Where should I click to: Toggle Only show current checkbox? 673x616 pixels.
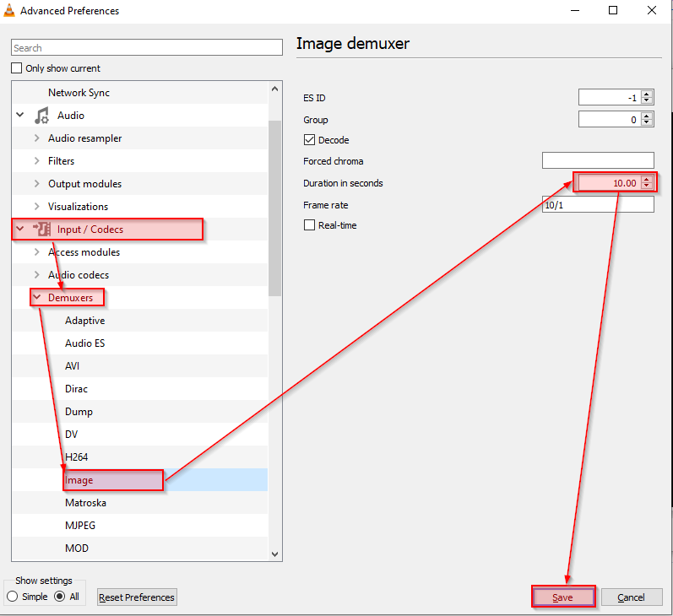pos(17,68)
